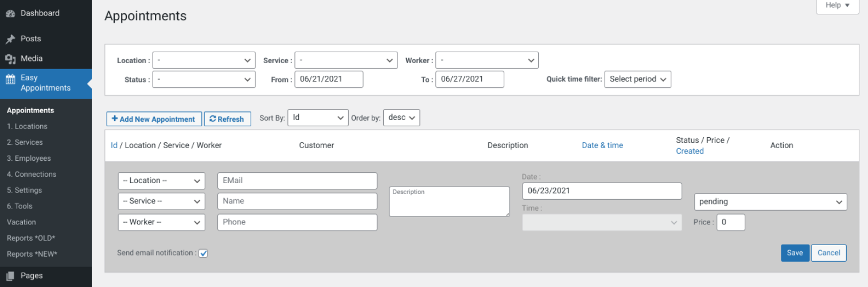Image resolution: width=868 pixels, height=287 pixels.
Task: Open 5. Settings in sidebar
Action: (24, 190)
